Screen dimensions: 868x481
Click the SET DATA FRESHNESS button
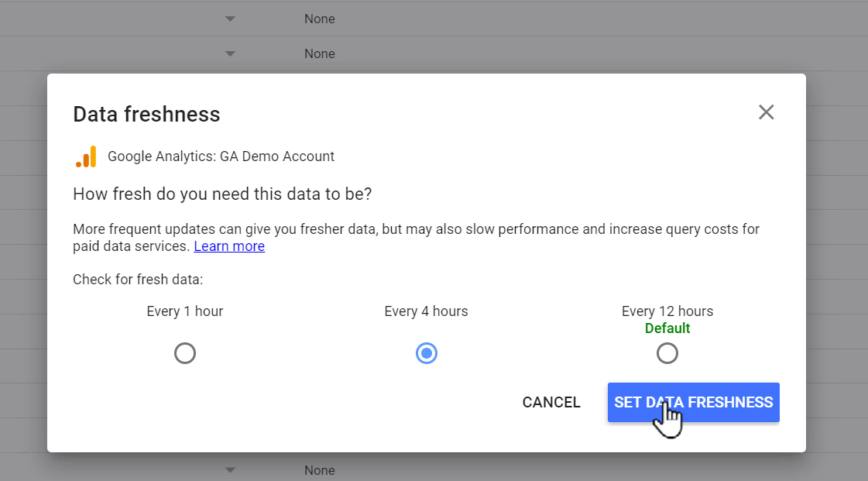[x=694, y=403]
